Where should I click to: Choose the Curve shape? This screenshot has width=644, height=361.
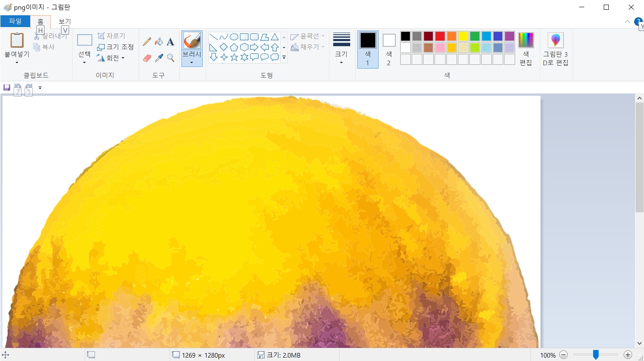(224, 37)
